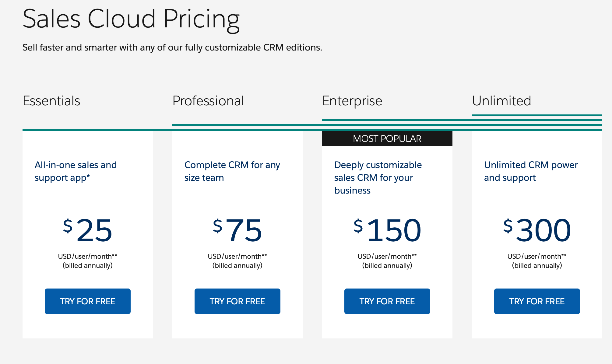Start the Unlimited edition free trial
612x364 pixels.
(x=537, y=301)
